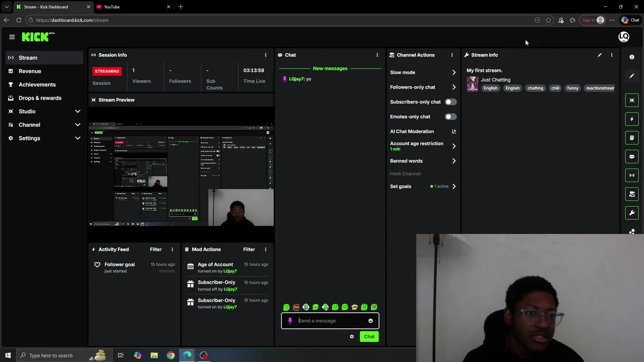
Task: Enable Emotes-only chat toggle
Action: [x=450, y=117]
